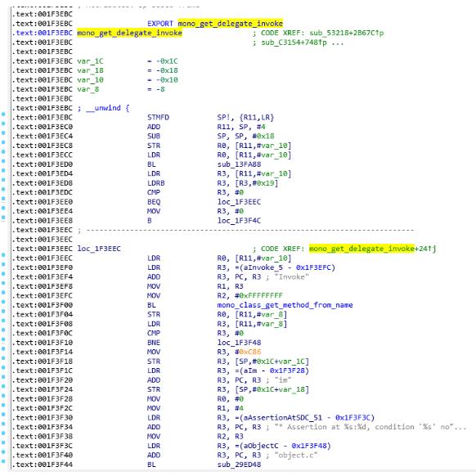Click address .text:001F3F00
This screenshot has width=476, height=476.
pos(43,305)
